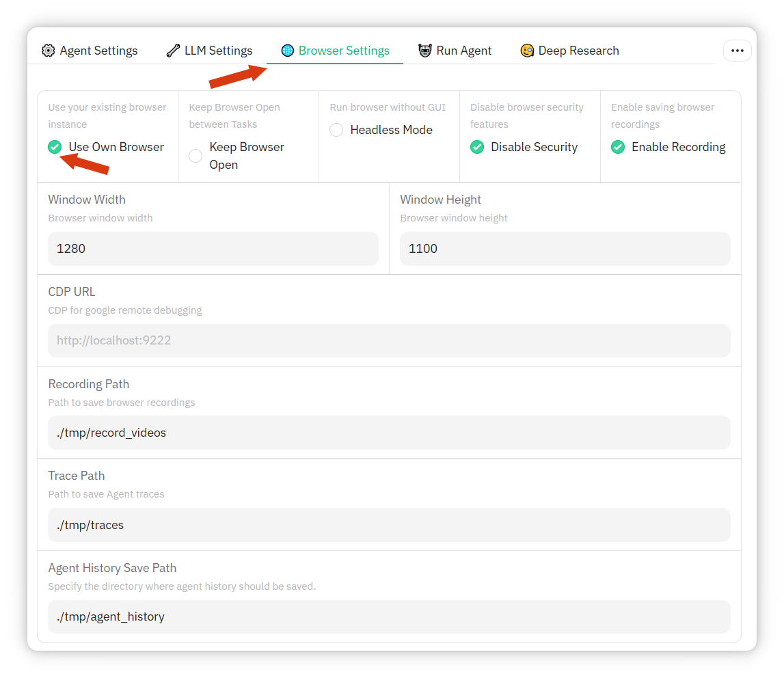Click into the CDP URL text box

point(388,340)
